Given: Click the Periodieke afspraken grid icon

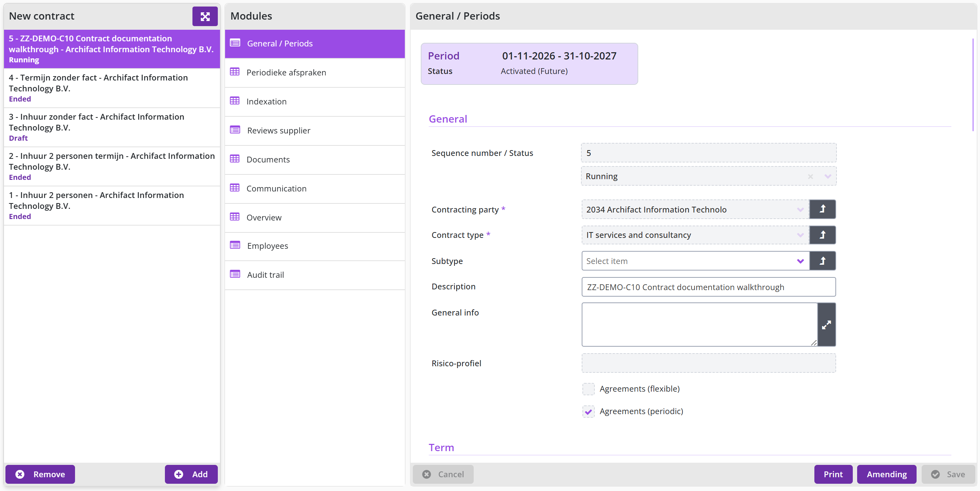Looking at the screenshot, I should 235,72.
